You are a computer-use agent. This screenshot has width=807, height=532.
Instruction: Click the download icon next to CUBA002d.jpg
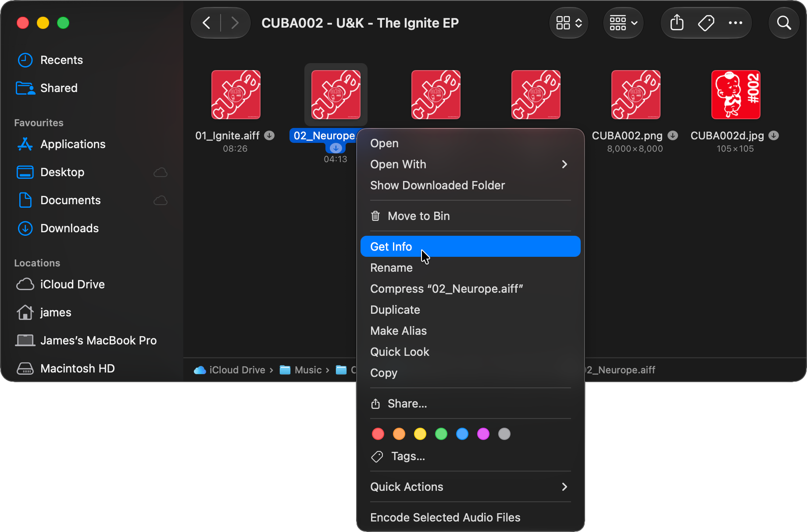[774, 136]
